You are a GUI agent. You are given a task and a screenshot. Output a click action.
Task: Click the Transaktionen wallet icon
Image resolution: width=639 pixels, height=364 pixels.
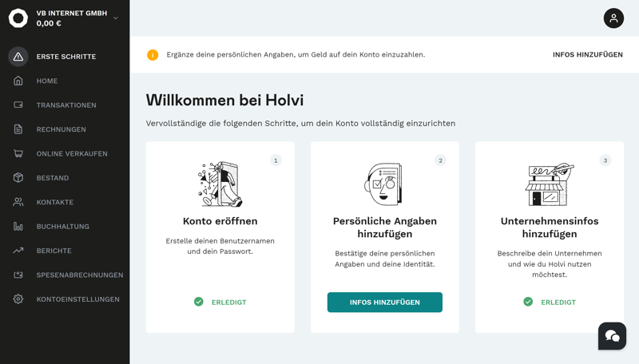coord(18,105)
